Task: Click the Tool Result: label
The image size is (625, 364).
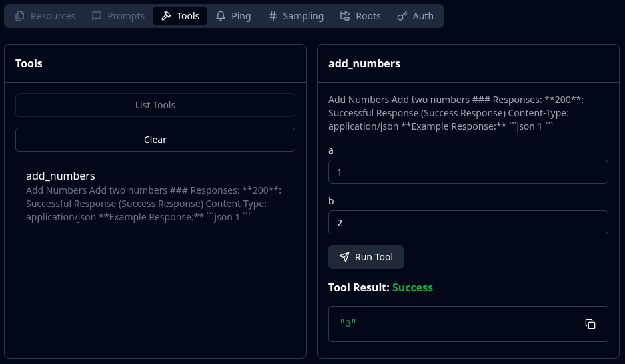Action: (x=358, y=287)
